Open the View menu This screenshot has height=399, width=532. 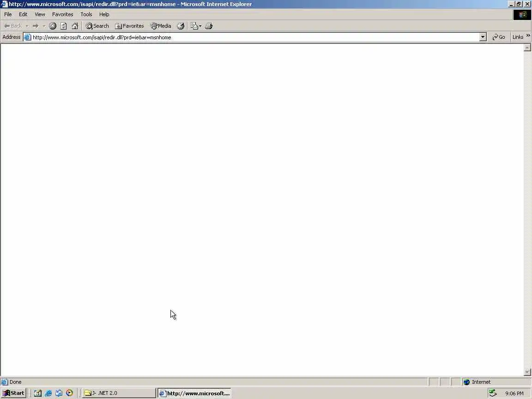pyautogui.click(x=40, y=14)
